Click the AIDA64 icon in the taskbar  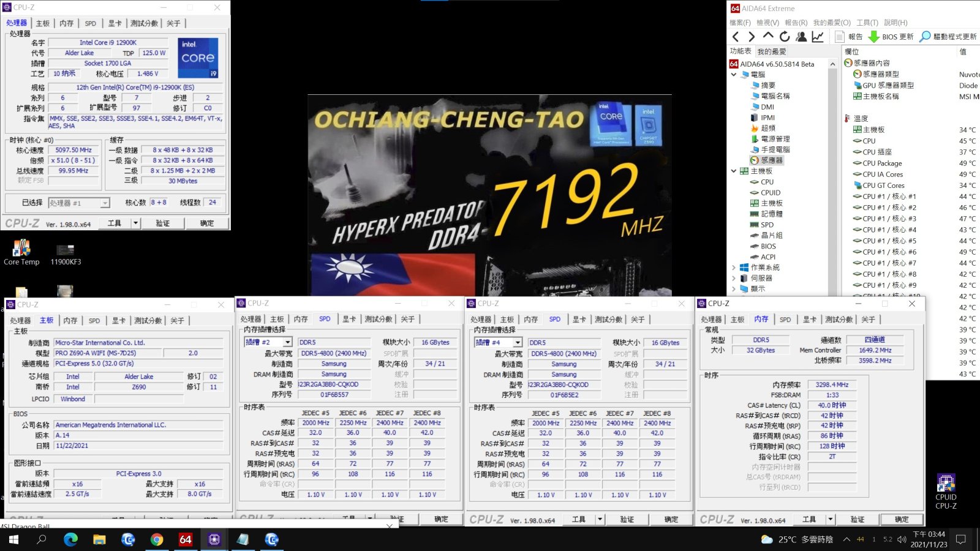coord(185,539)
